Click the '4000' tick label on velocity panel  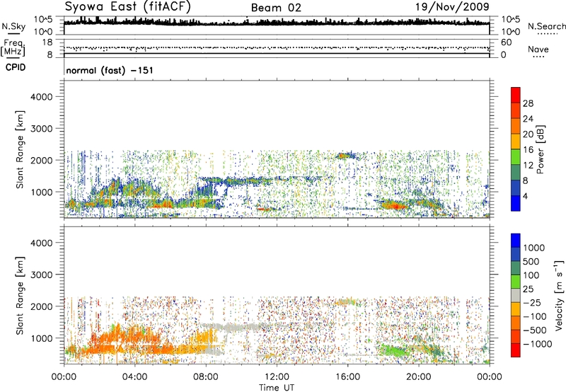click(x=41, y=243)
